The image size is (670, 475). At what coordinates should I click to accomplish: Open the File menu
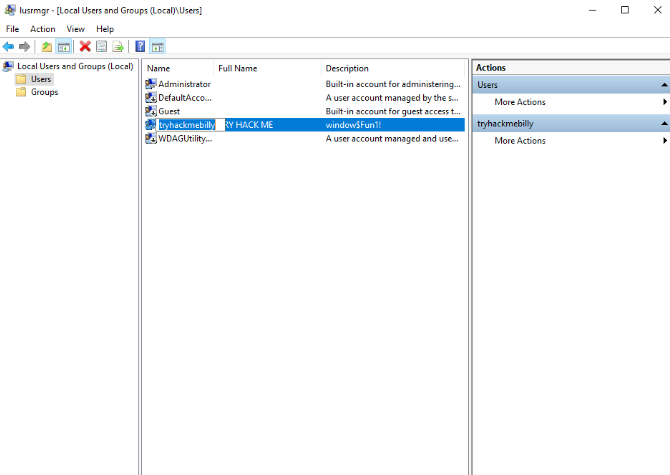point(12,29)
